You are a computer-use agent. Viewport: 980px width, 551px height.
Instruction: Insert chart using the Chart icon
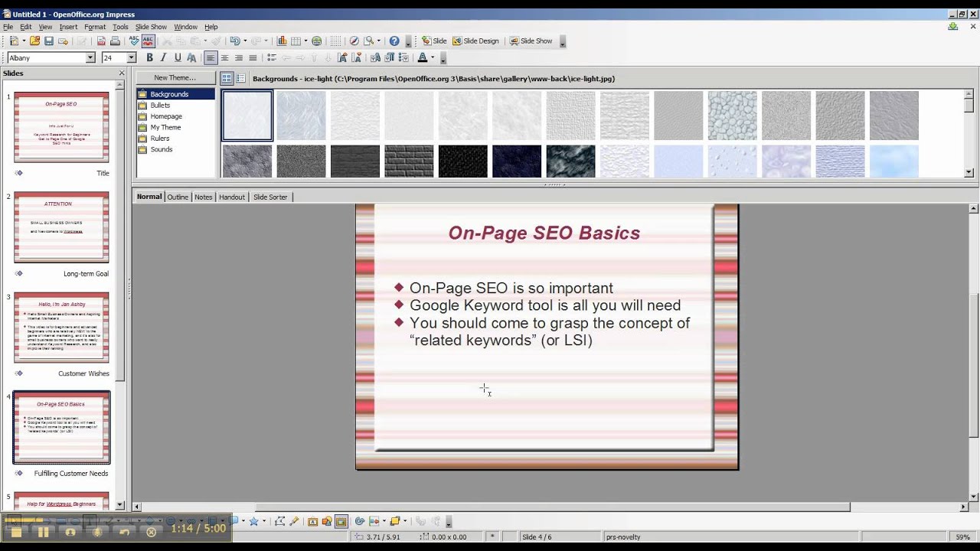tap(282, 41)
